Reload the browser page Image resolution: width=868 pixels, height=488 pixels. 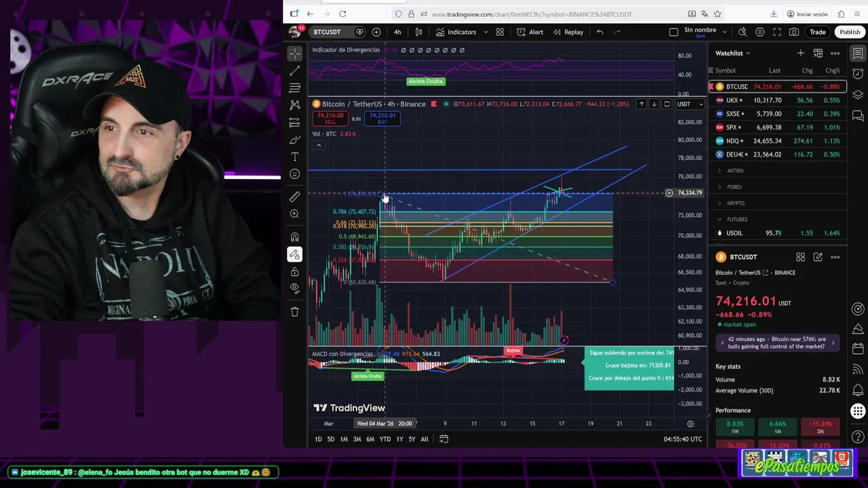point(342,14)
